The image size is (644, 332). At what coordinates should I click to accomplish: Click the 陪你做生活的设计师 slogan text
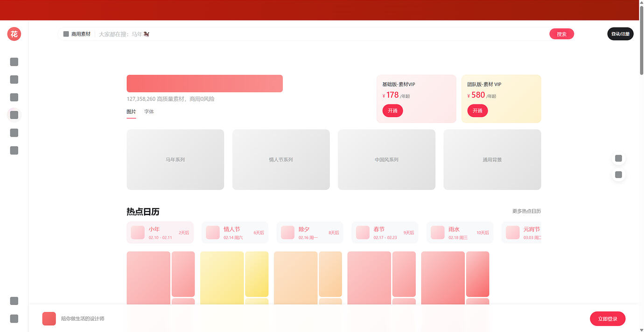(x=83, y=319)
